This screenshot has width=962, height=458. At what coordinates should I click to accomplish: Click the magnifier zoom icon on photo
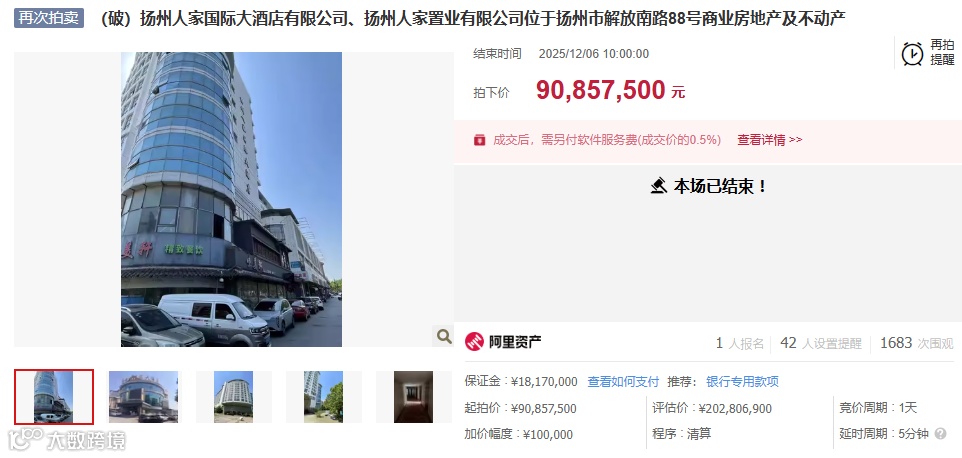tap(444, 336)
